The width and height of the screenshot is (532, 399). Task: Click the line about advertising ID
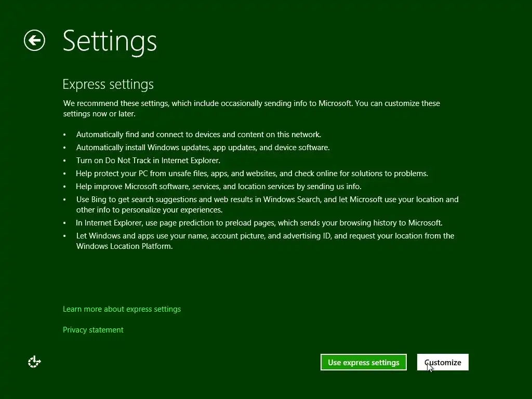click(265, 241)
